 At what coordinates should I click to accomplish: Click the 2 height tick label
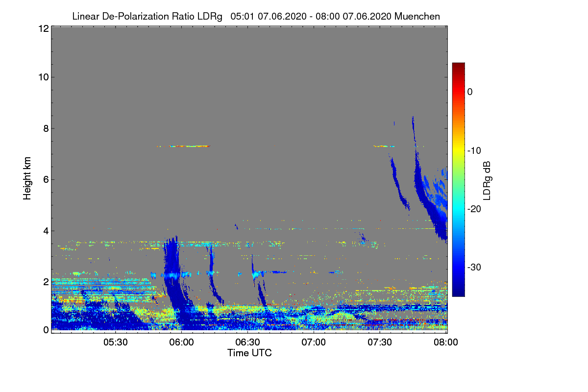click(x=46, y=281)
